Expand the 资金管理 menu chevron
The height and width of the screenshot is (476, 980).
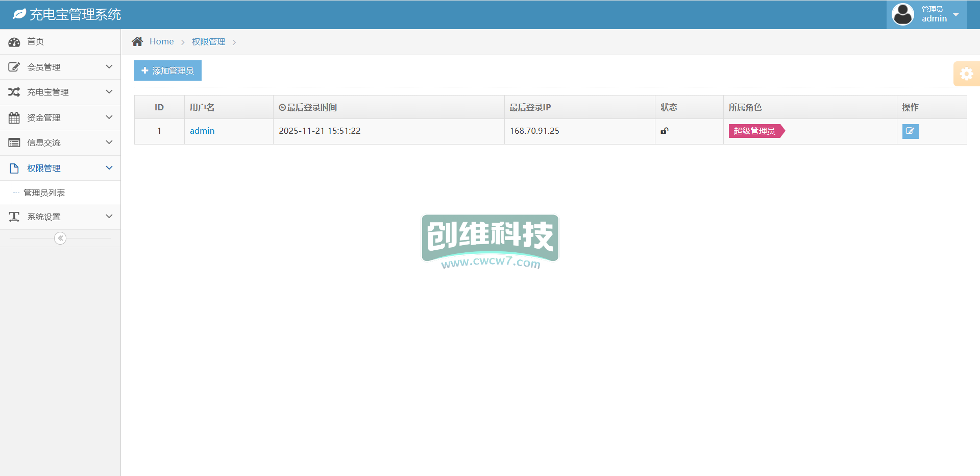(109, 117)
